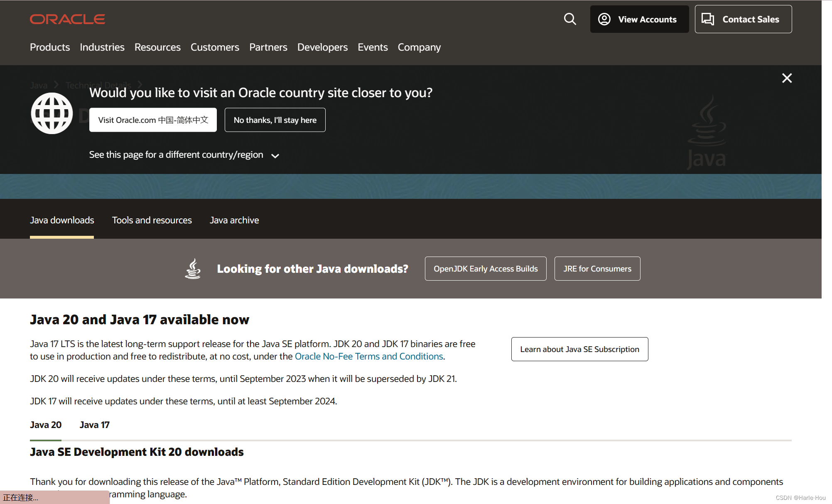The height and width of the screenshot is (504, 832).
Task: Choose No thanks, I'll stay here
Action: (x=275, y=120)
